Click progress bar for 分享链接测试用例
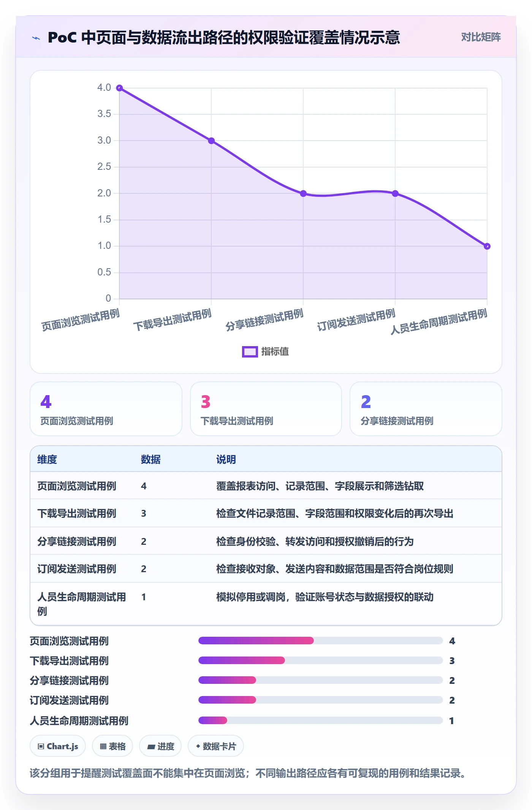Screen dimensions: 532x810 pyautogui.click(x=321, y=680)
